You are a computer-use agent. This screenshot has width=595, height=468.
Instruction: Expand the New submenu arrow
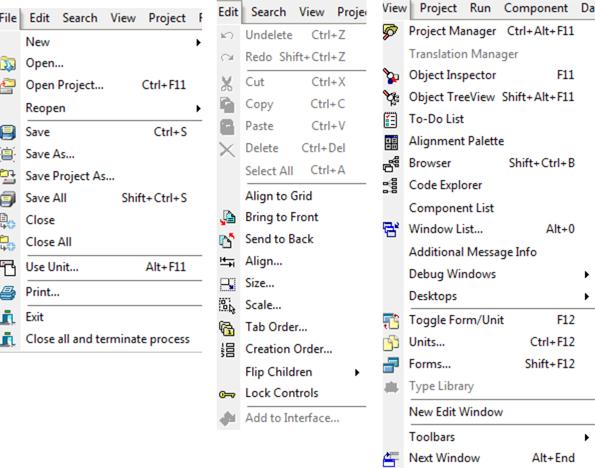pos(198,43)
